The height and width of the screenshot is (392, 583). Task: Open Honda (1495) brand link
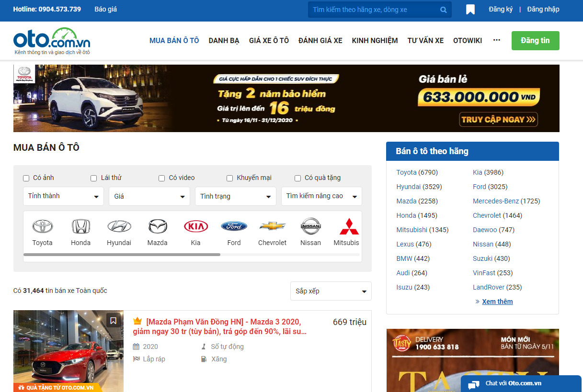tap(417, 215)
